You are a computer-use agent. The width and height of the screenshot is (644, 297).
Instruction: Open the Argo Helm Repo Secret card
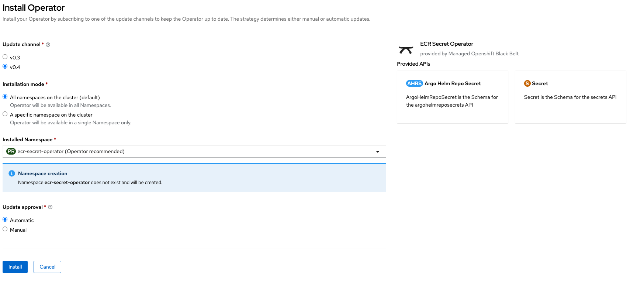click(452, 97)
